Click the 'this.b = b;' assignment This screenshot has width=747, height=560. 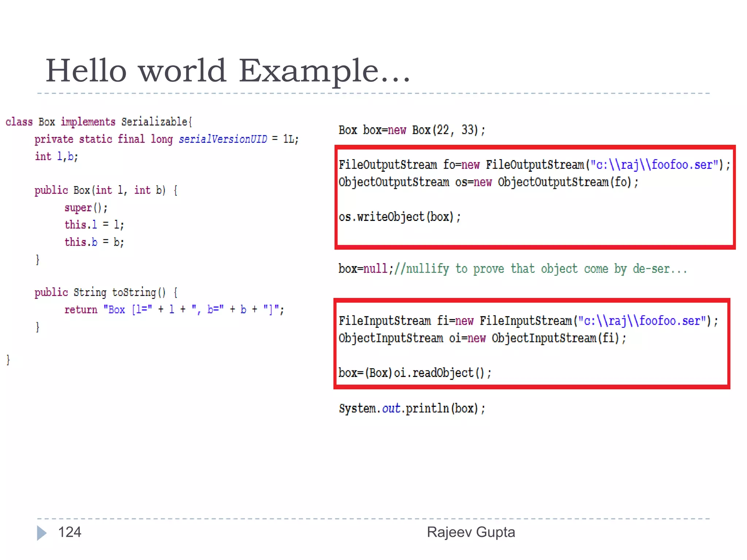coord(94,242)
